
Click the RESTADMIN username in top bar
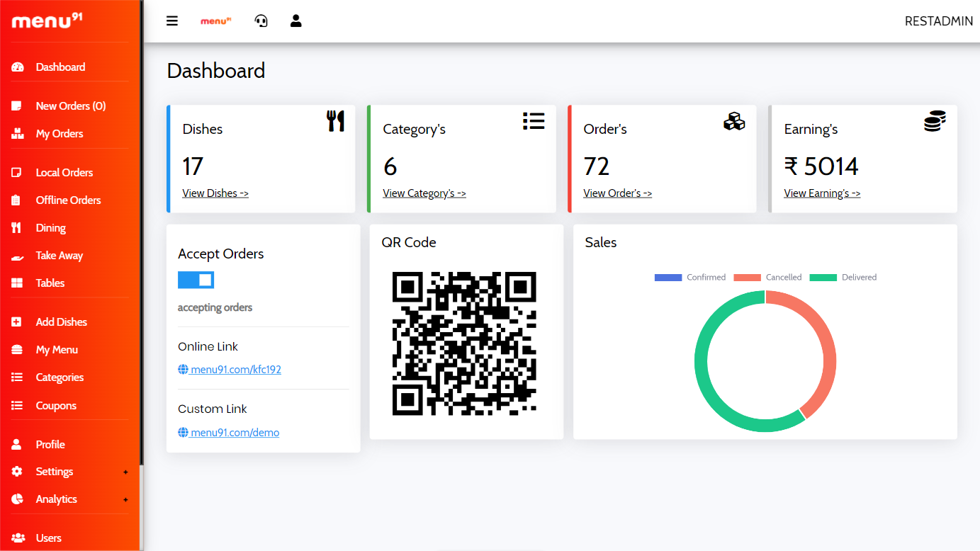point(939,21)
